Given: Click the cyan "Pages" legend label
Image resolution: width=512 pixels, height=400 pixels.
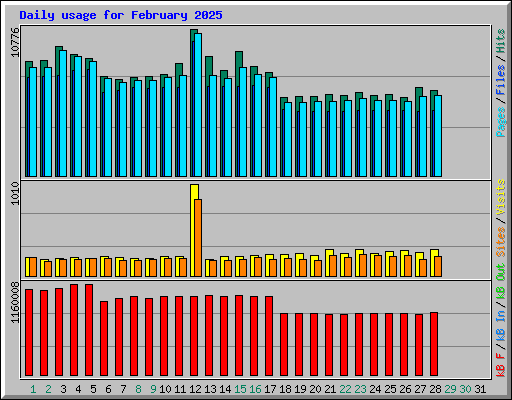Looking at the screenshot, I should coord(501,122).
